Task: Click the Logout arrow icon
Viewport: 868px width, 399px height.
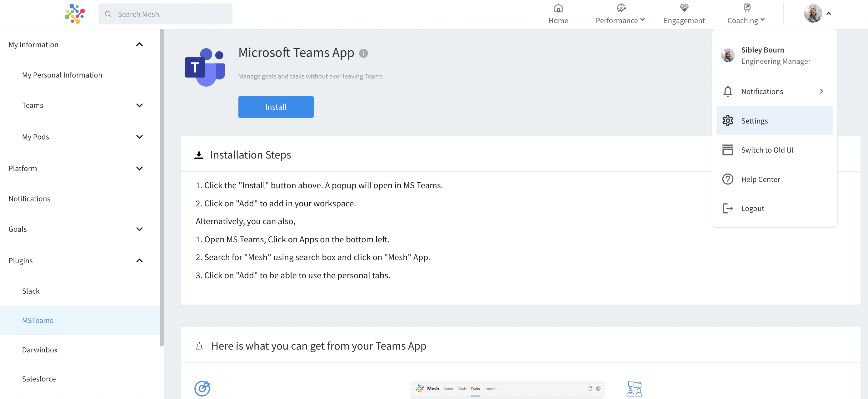Action: [727, 209]
